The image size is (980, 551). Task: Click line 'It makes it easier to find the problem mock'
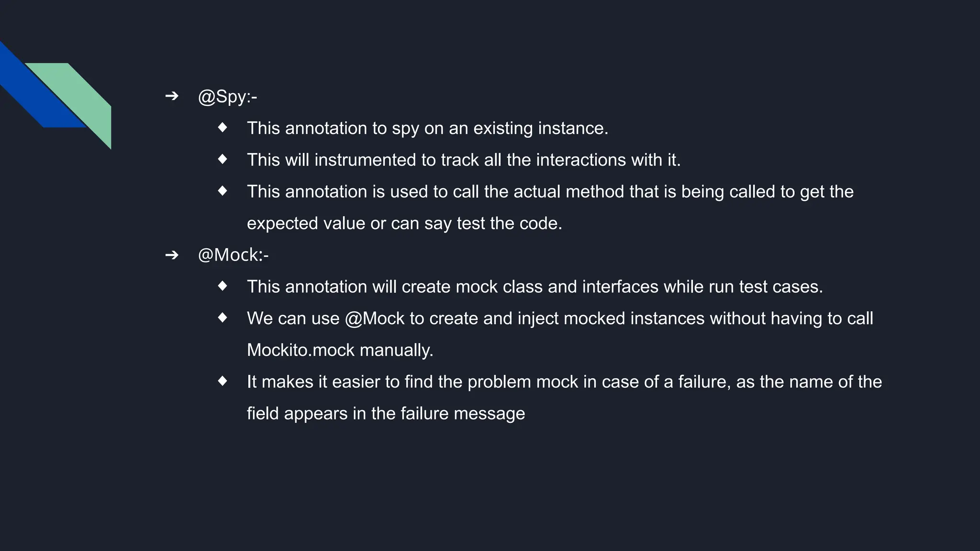click(x=565, y=382)
